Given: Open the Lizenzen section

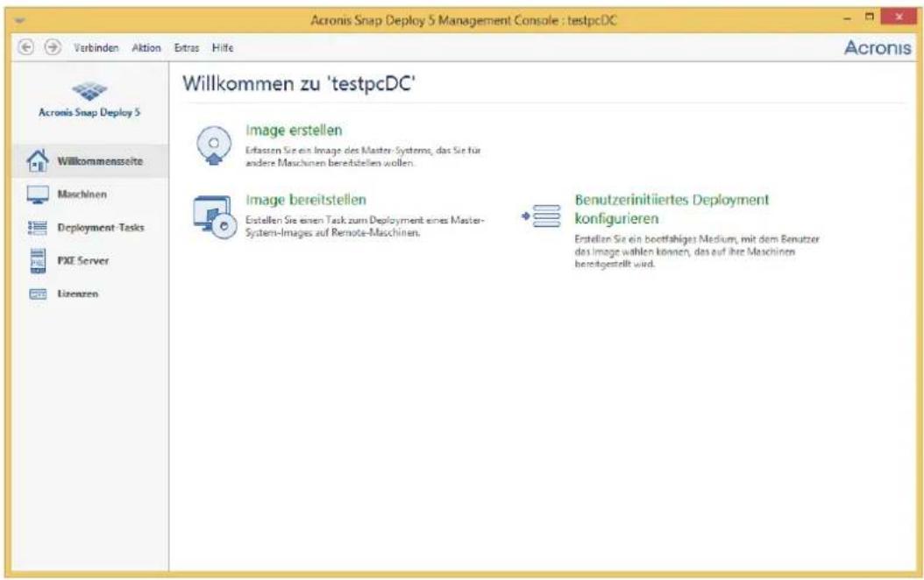Looking at the screenshot, I should pos(77,294).
